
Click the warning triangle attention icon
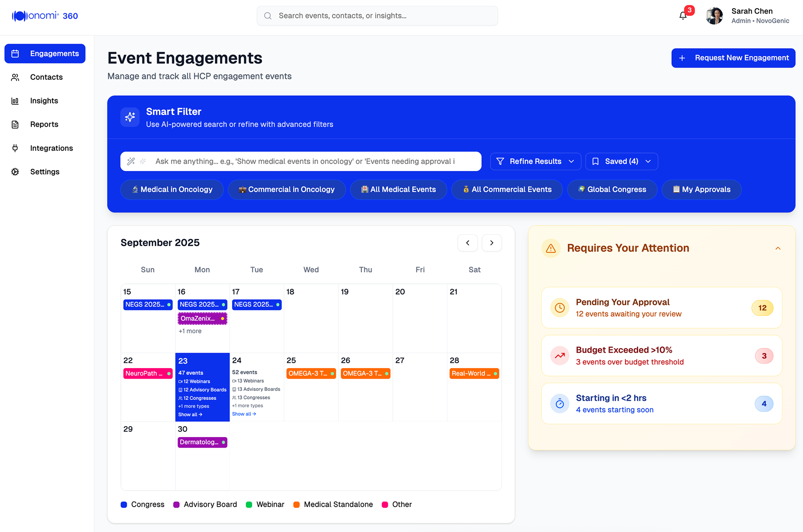click(550, 248)
